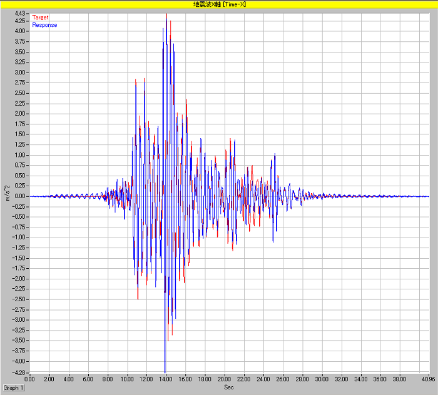Click the 40.96 x-axis end value
The height and width of the screenshot is (395, 438).
coord(428,379)
